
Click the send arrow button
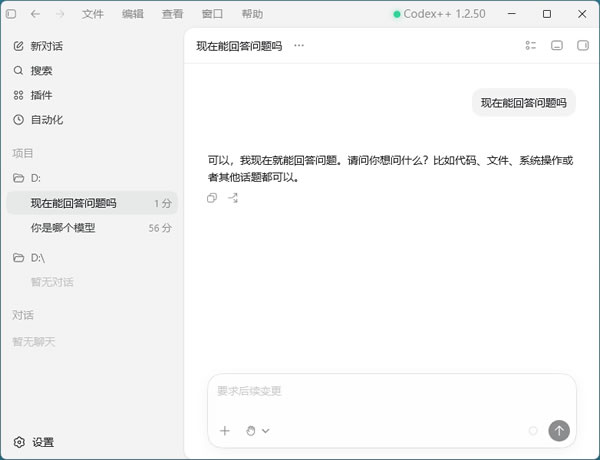coord(559,431)
